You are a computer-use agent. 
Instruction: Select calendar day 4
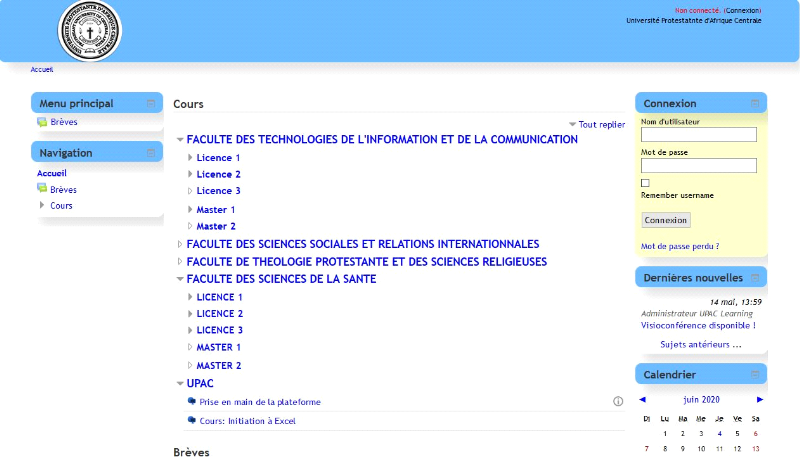click(719, 433)
